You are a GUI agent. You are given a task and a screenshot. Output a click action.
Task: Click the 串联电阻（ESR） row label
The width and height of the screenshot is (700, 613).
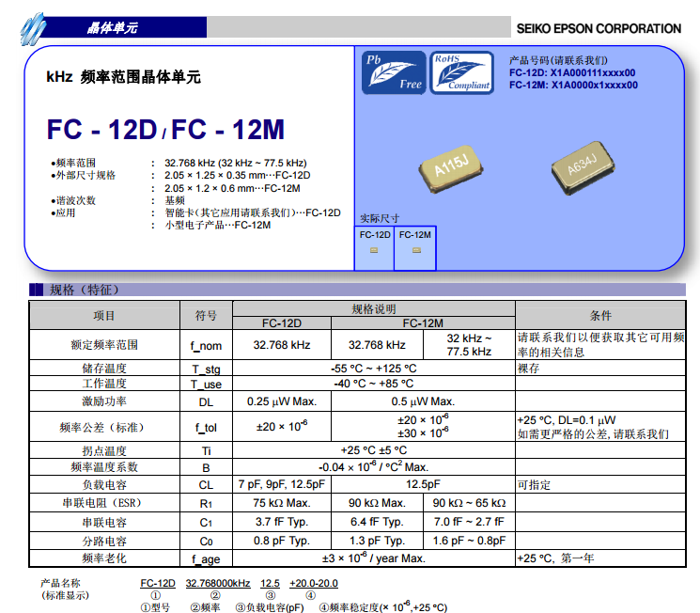(x=104, y=503)
